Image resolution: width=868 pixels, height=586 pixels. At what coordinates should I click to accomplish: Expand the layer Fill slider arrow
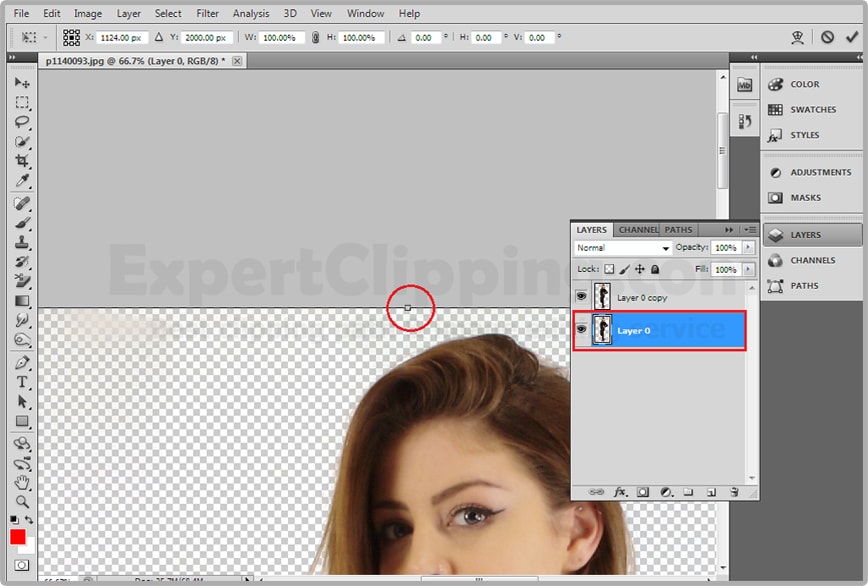[747, 270]
